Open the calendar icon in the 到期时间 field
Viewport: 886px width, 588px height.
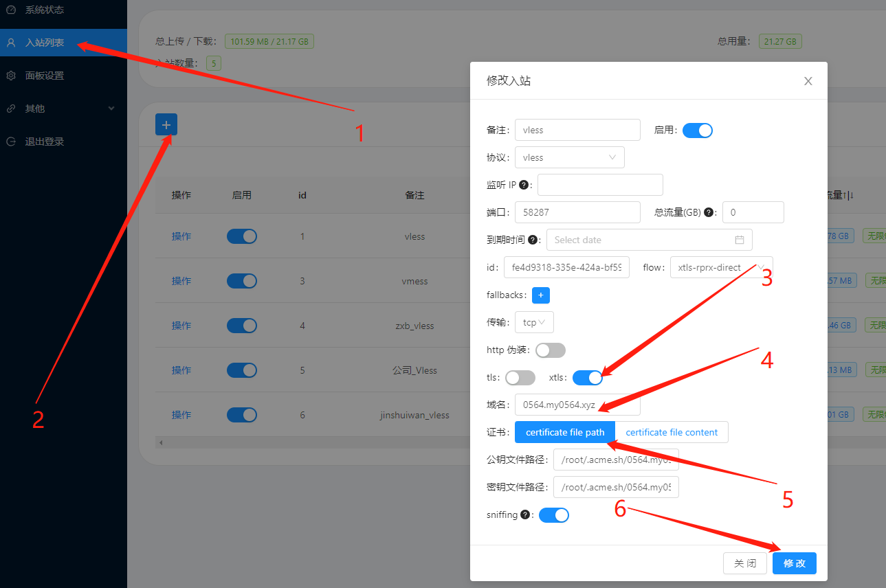pos(740,240)
